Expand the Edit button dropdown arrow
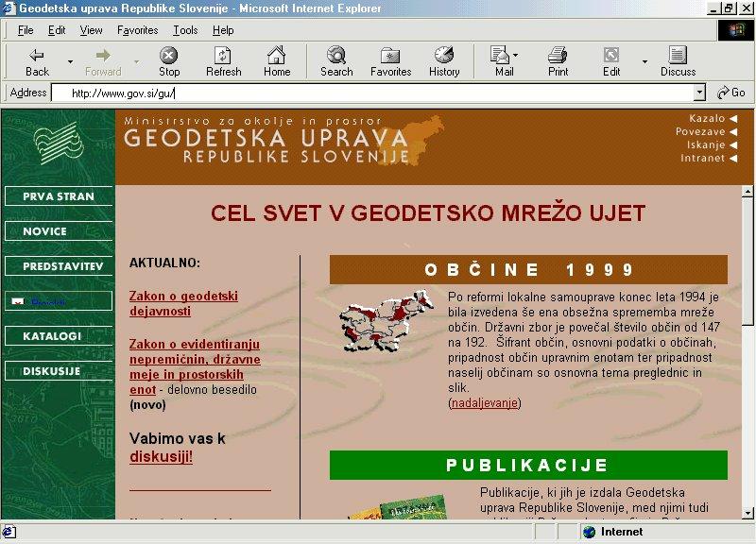The image size is (756, 544). coord(644,61)
